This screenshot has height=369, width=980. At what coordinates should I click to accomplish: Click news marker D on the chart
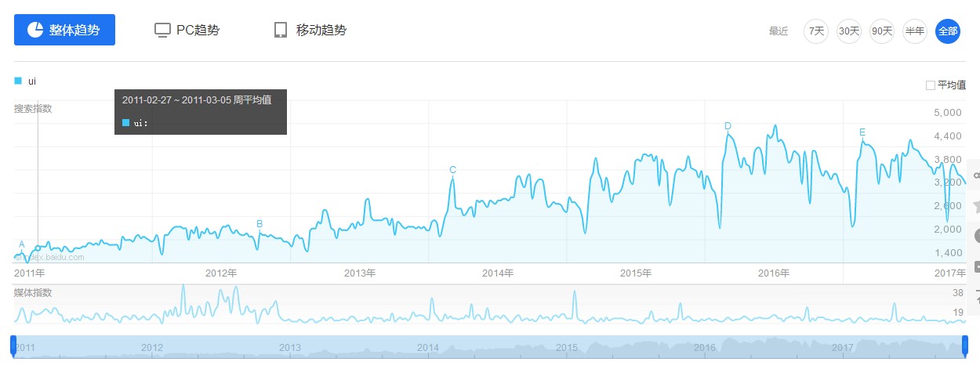(x=728, y=126)
